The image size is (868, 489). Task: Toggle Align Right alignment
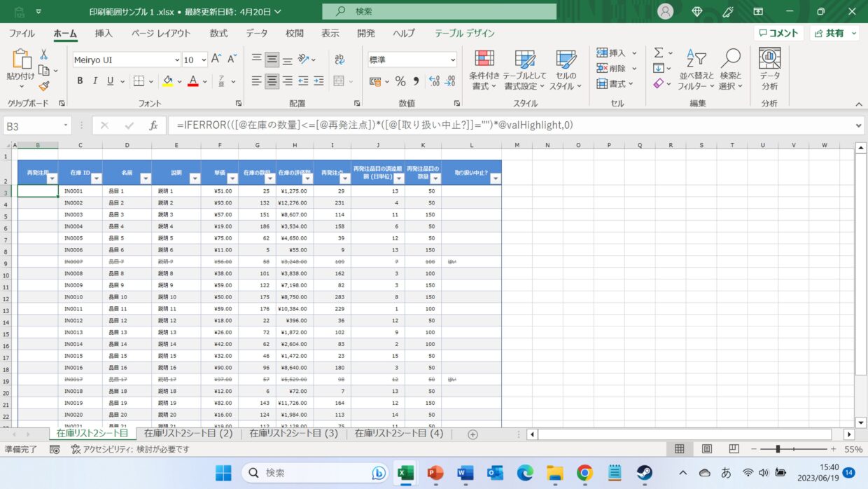pyautogui.click(x=288, y=81)
